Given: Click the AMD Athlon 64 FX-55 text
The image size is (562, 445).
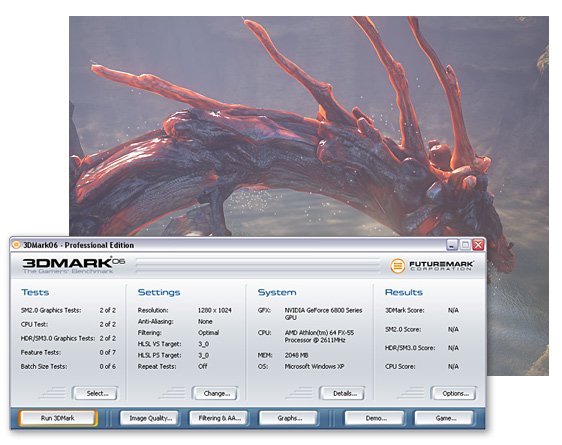Looking at the screenshot, I should coord(319,336).
